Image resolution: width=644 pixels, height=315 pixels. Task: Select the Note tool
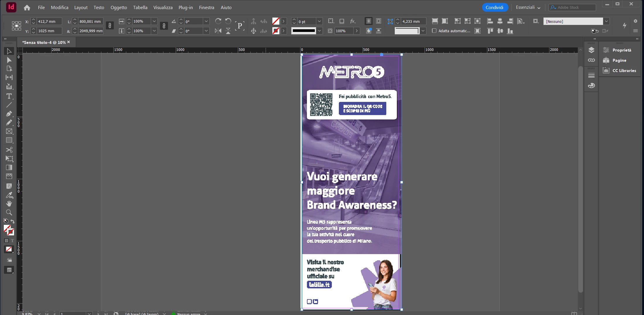pos(9,186)
